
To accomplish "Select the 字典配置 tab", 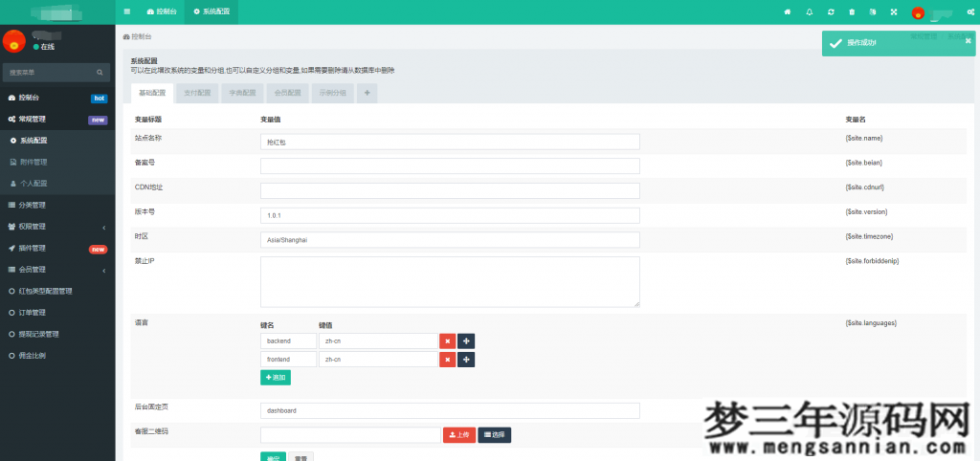I will coord(242,93).
